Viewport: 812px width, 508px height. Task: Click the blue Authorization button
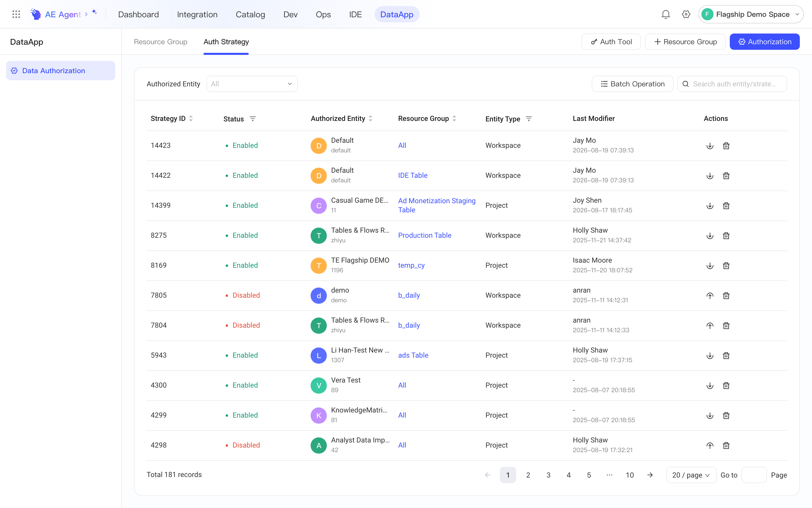[765, 42]
